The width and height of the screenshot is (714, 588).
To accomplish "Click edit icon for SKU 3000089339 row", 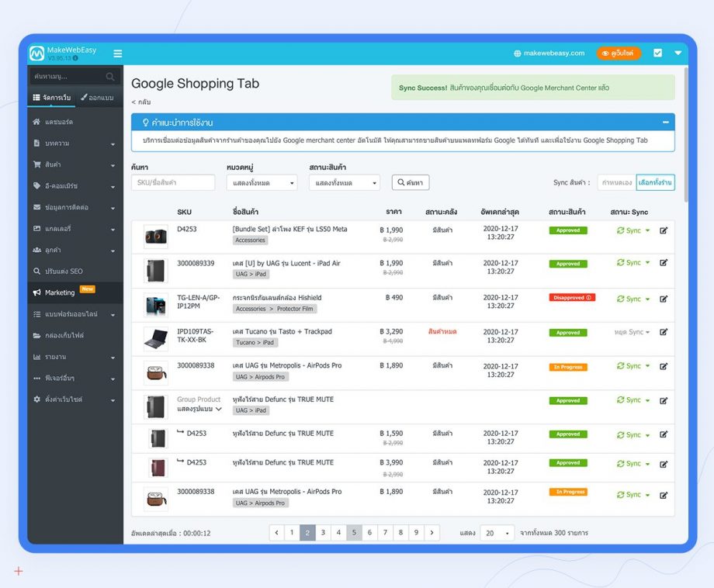I will tap(664, 263).
